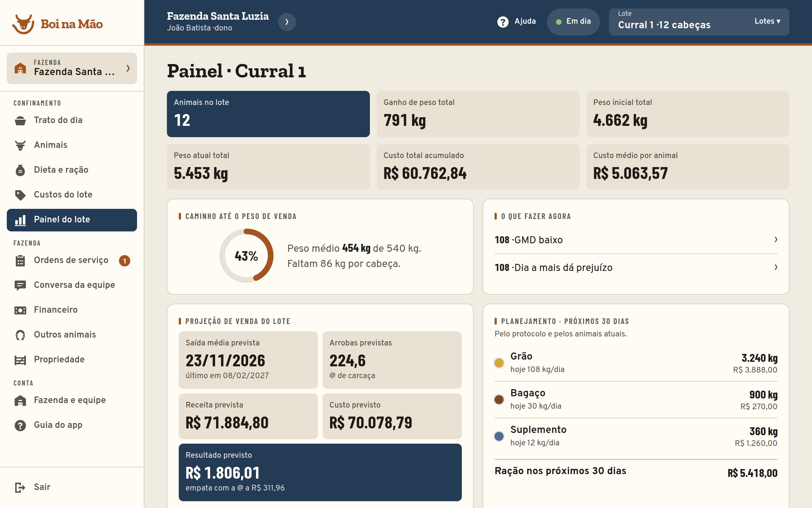Click the blue Suplemento color dot

tap(499, 436)
